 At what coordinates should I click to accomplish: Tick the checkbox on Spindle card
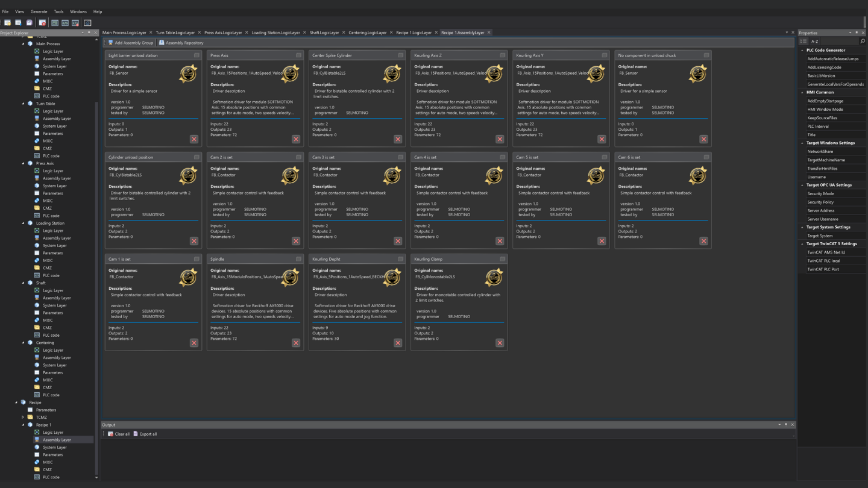[298, 259]
